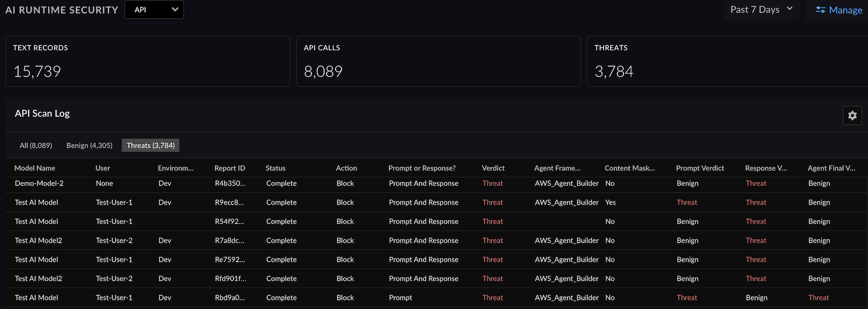Click the chevron next to Past 7 Days
Screen dimensions: 868x309
click(x=790, y=9)
